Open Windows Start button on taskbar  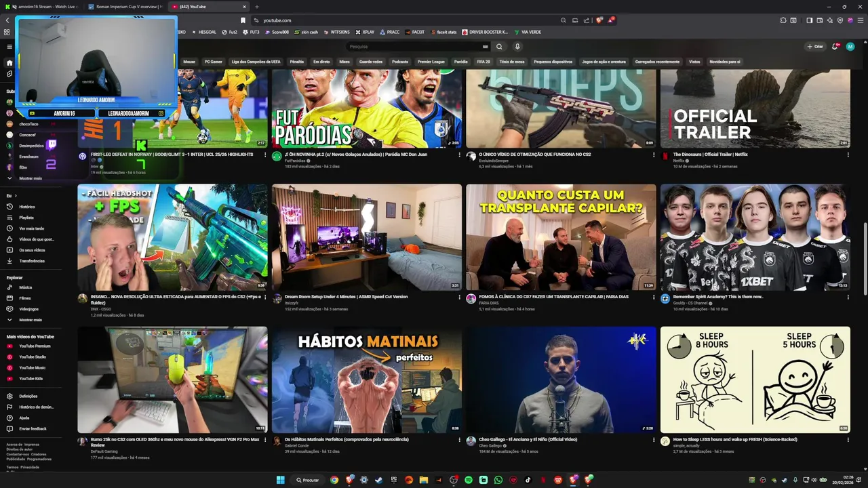tap(281, 480)
